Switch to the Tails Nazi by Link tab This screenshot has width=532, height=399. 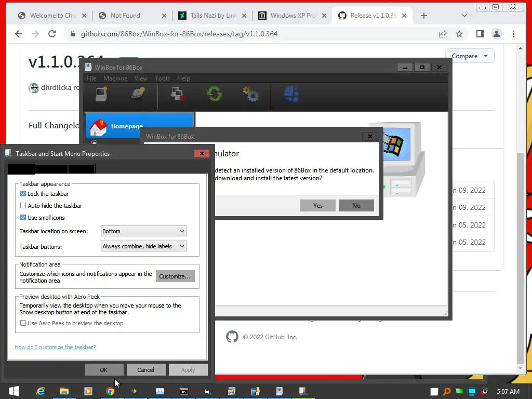[213, 16]
